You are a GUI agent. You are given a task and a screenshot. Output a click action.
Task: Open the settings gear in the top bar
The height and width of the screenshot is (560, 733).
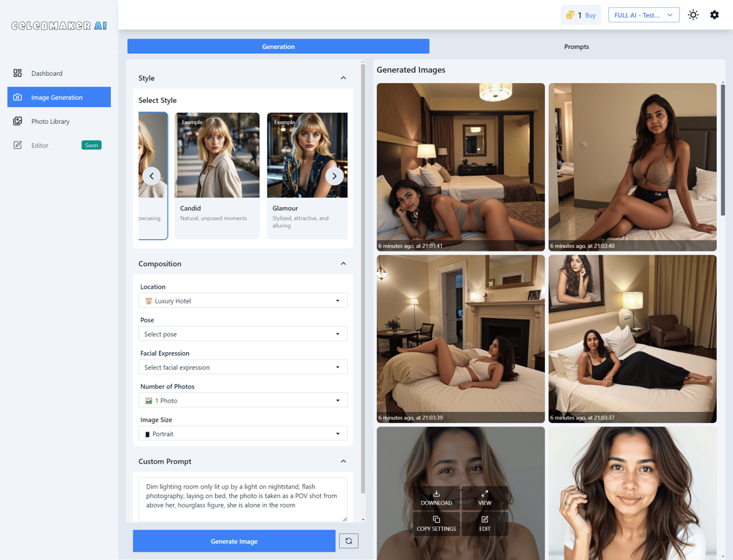(714, 15)
